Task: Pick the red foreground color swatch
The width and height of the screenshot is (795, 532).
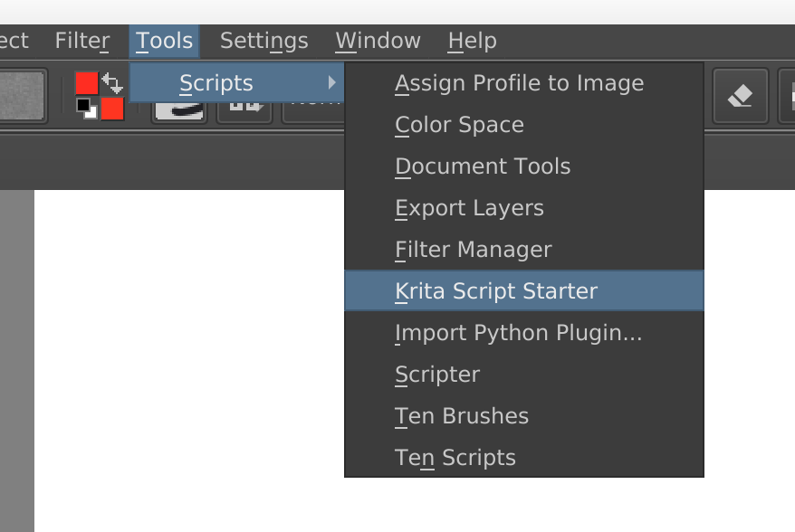Action: click(x=86, y=82)
